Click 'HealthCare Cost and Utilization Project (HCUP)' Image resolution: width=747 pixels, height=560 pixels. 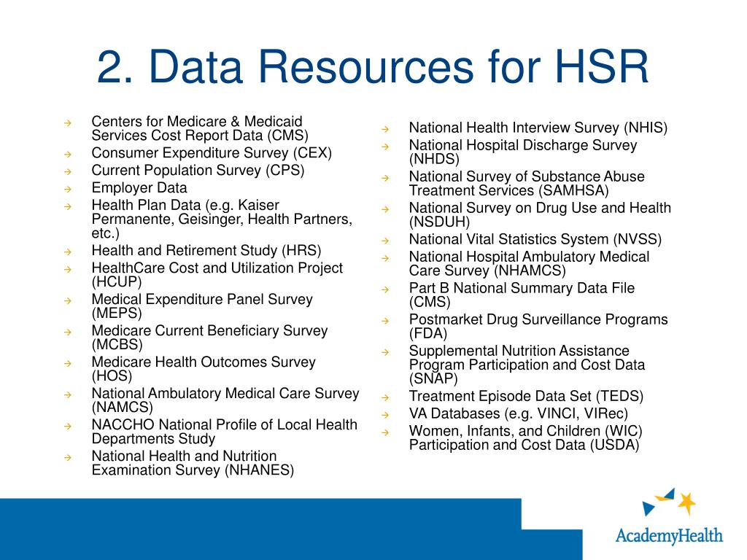(217, 275)
